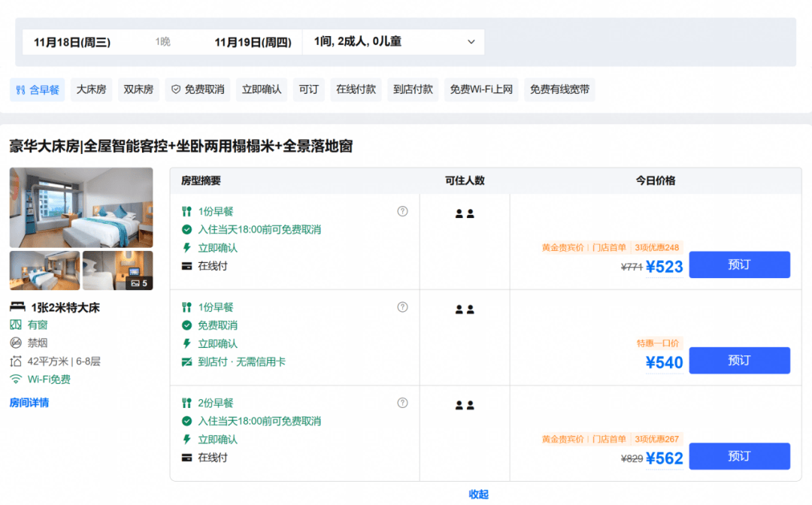Click the 3项优惠267 discount tag
Image resolution: width=812 pixels, height=505 pixels.
[x=656, y=439]
